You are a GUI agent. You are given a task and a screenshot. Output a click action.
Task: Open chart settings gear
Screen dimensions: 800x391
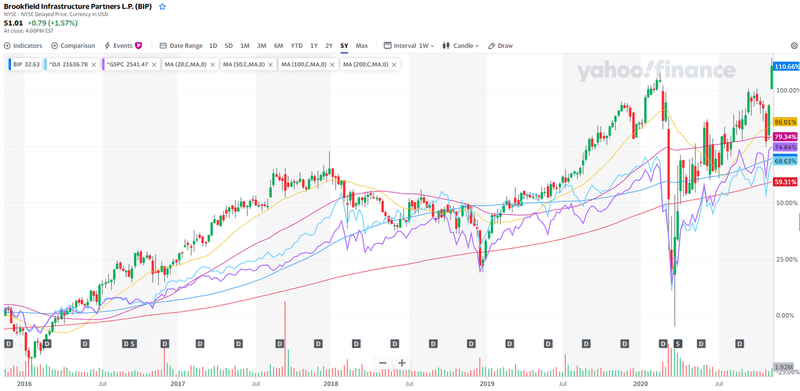[x=794, y=45]
